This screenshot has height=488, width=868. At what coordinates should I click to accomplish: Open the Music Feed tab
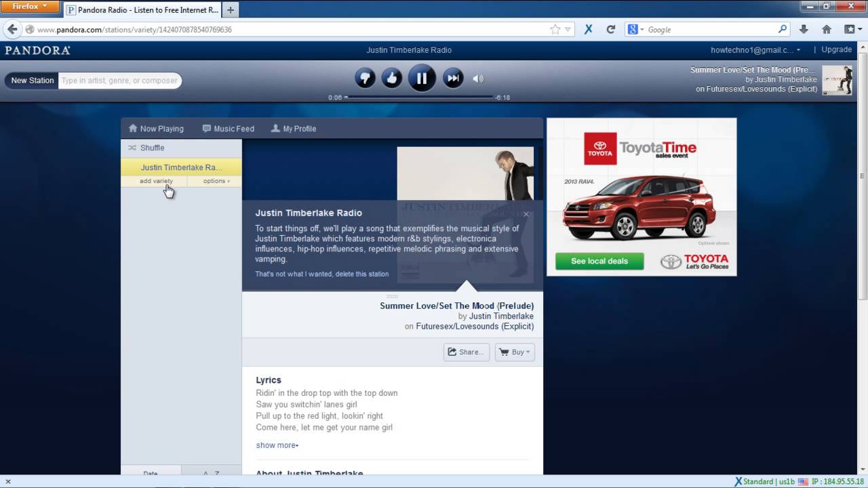(x=228, y=129)
